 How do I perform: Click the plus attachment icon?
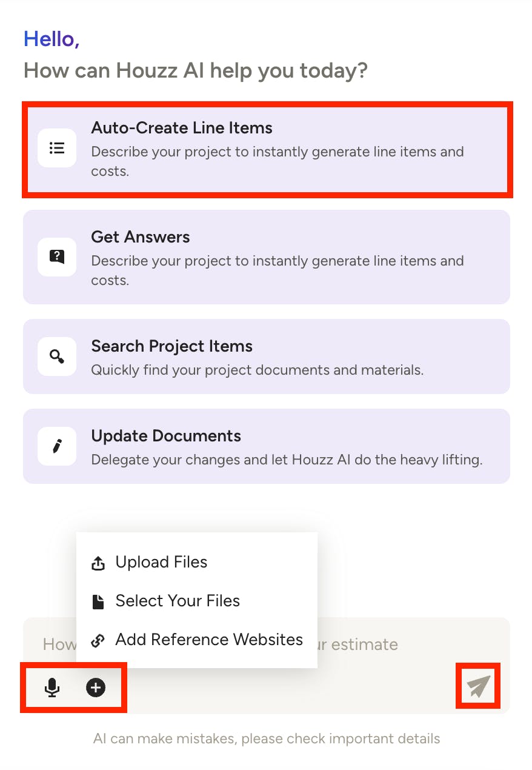(96, 688)
